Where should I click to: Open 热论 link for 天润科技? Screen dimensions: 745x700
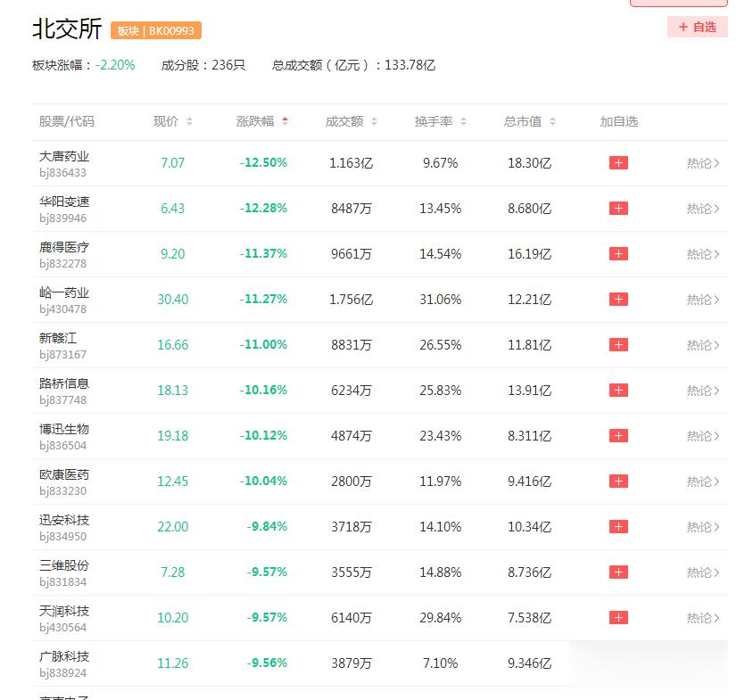(703, 618)
